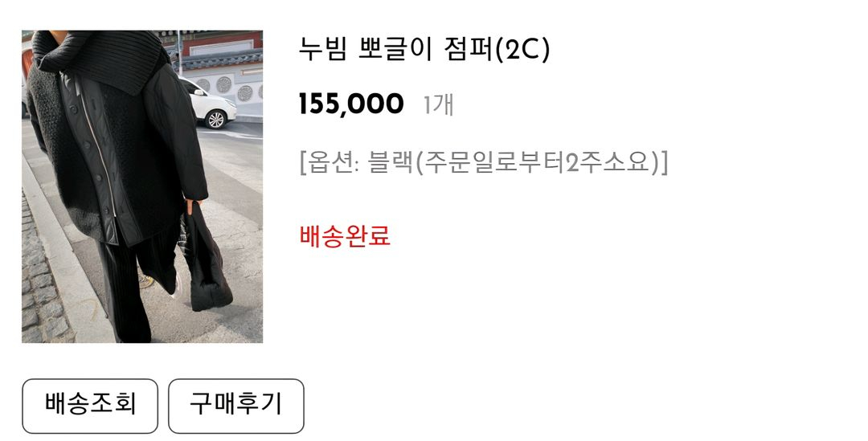This screenshot has width=868, height=441.
Task: Click the red 배송완료 status label
Action: pyautogui.click(x=344, y=235)
